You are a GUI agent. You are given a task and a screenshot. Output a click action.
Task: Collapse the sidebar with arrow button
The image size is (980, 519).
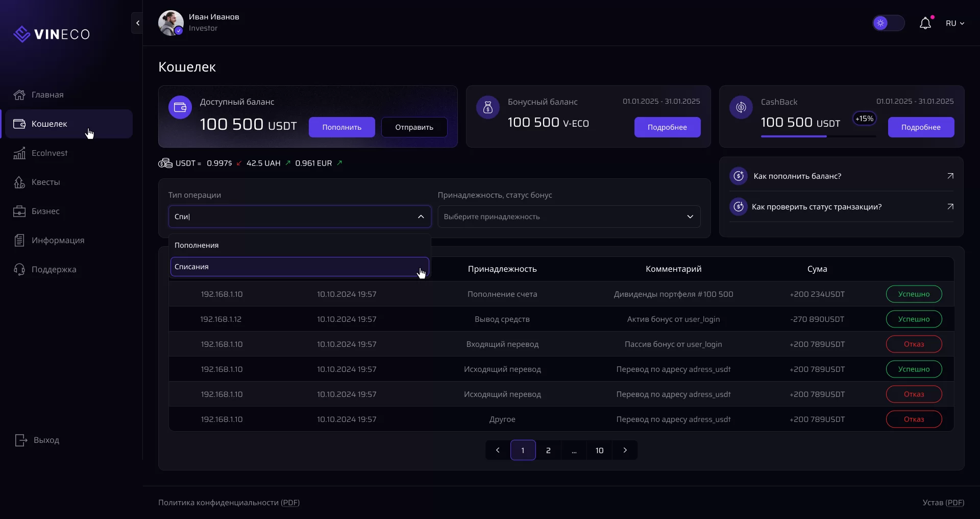point(137,23)
